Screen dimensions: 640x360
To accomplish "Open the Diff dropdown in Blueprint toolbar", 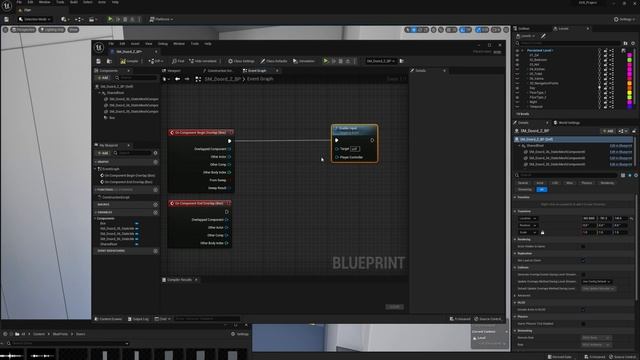I will click(155, 61).
